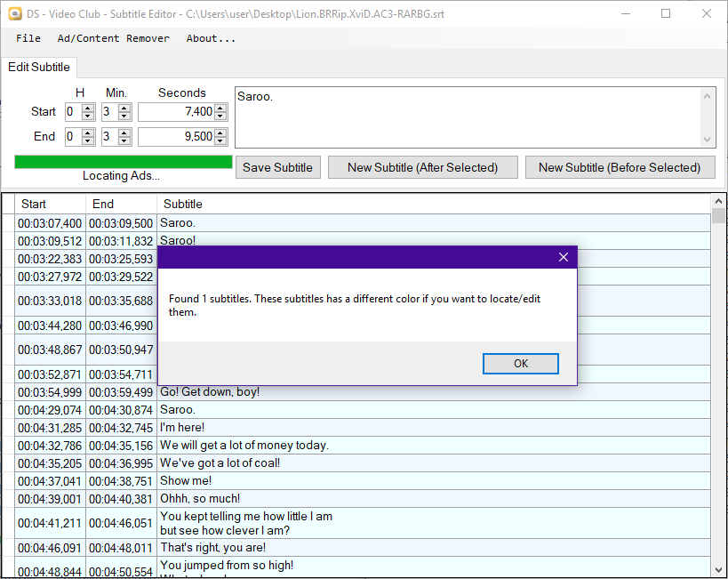Screen dimensions: 728x579
Task: Maximize the Subtitle Editor window
Action: 666,14
